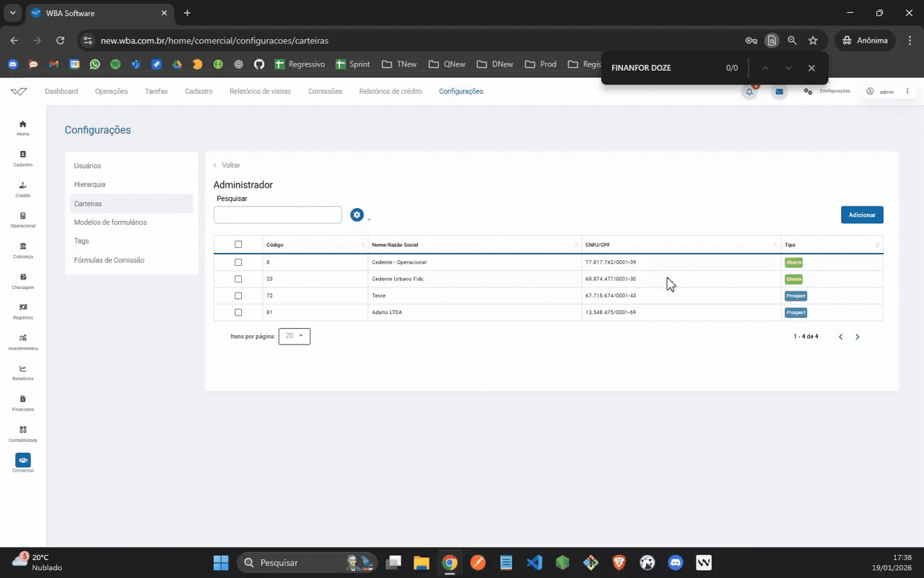The height and width of the screenshot is (578, 924).
Task: Open Discord from the Windows taskbar
Action: click(x=676, y=563)
